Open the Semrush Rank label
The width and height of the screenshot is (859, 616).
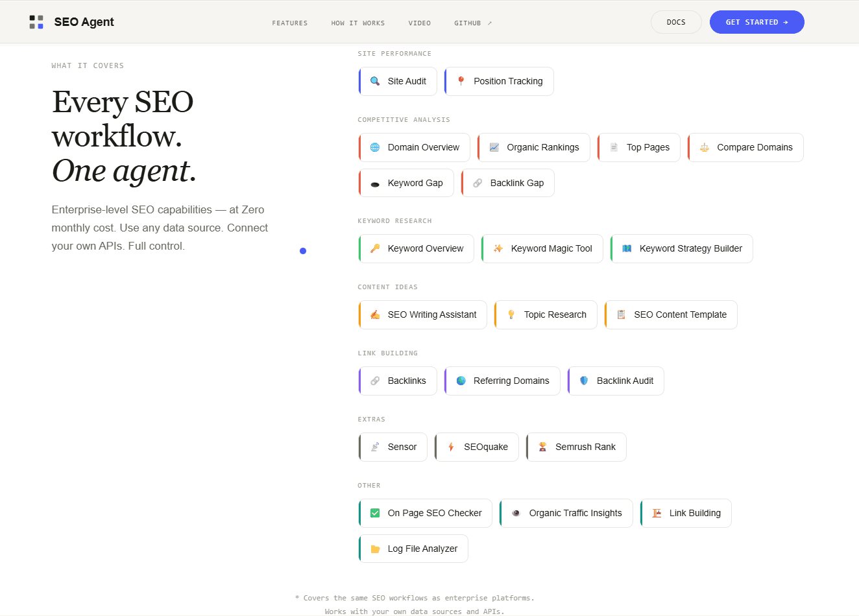click(x=585, y=447)
